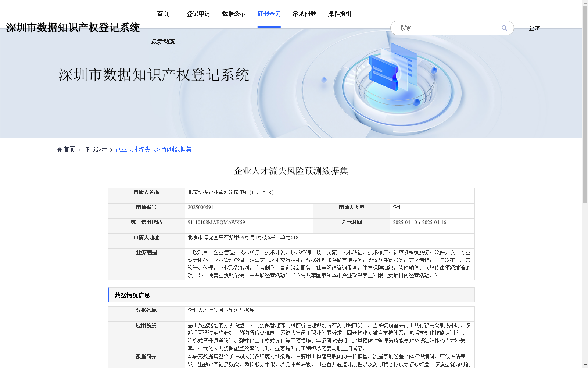
Task: Click applicant type value 企业
Action: pyautogui.click(x=398, y=207)
